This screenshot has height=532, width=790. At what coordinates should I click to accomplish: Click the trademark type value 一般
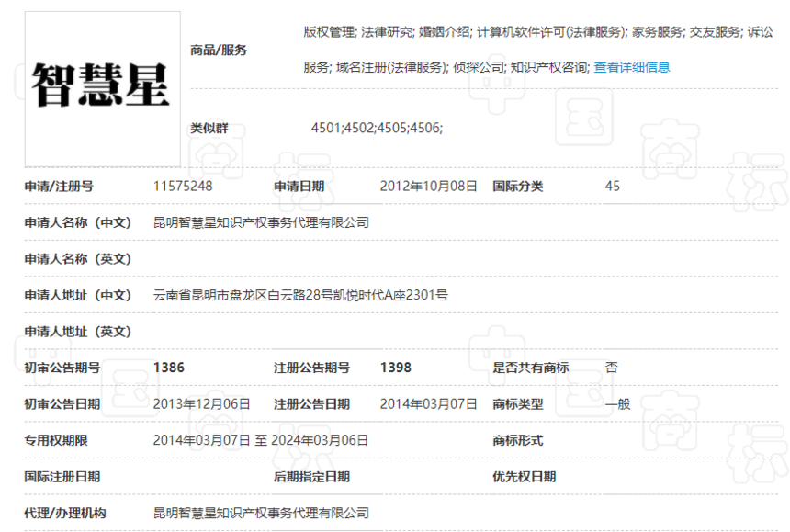pos(617,404)
